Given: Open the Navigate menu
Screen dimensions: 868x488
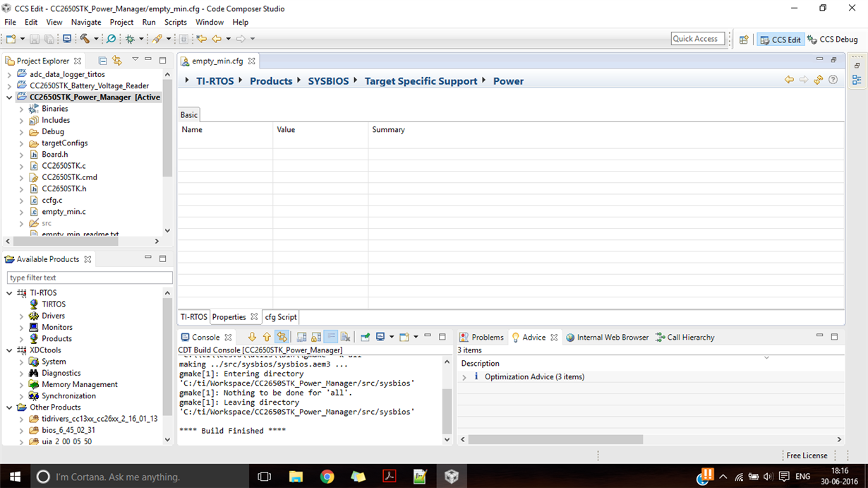Looking at the screenshot, I should coord(86,22).
